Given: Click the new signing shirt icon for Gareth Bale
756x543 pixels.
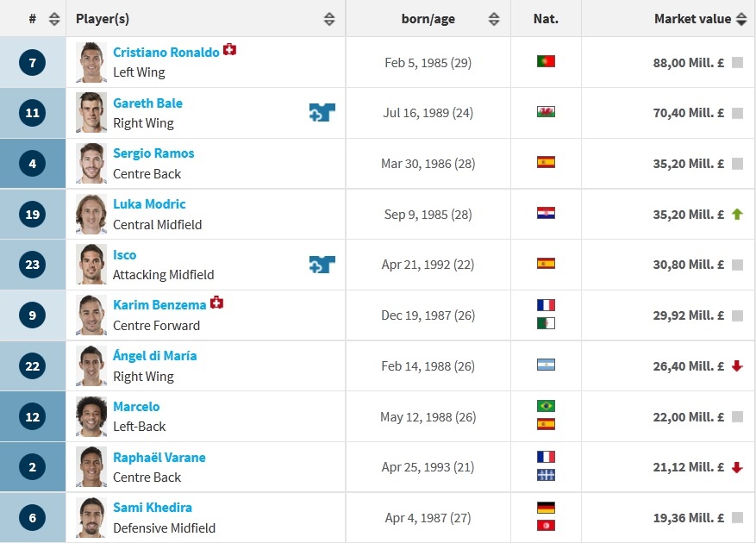Looking at the screenshot, I should [x=322, y=112].
